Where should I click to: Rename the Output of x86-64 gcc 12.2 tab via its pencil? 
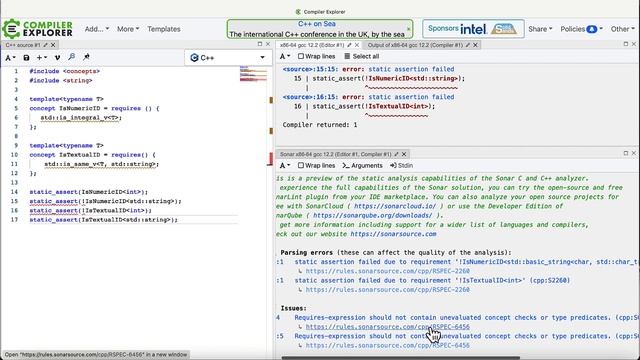468,45
